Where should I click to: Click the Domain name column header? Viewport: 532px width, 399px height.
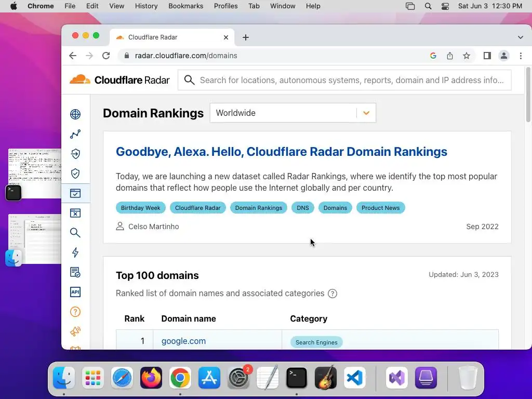point(189,318)
